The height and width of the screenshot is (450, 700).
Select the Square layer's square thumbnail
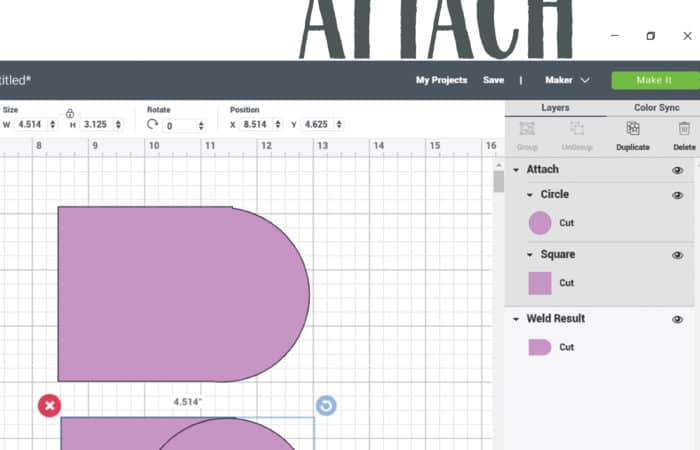[x=540, y=283]
